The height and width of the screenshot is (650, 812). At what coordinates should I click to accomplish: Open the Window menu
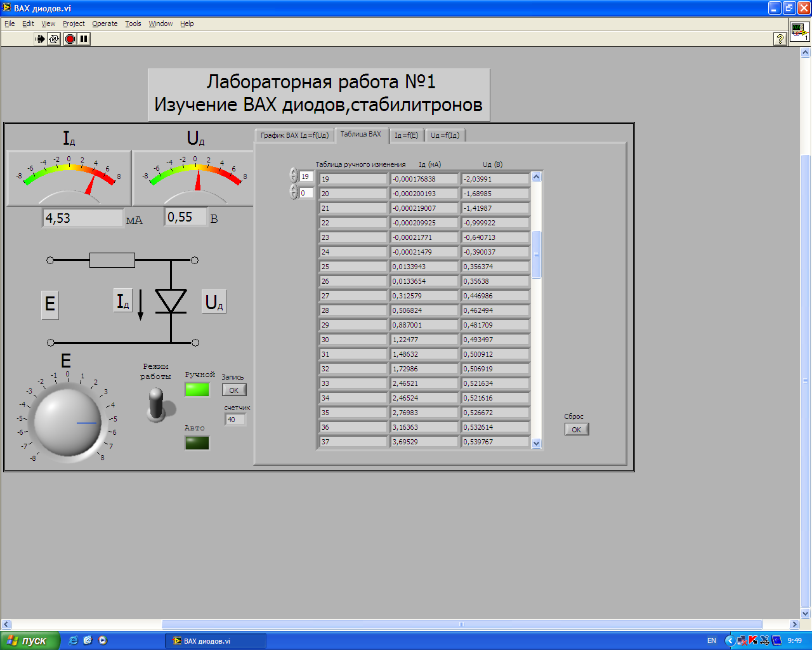[x=160, y=23]
